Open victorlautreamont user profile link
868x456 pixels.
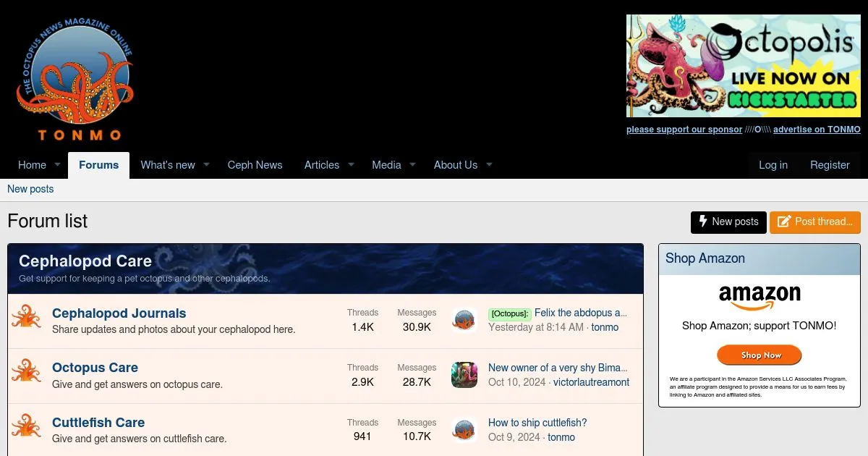pyautogui.click(x=591, y=382)
